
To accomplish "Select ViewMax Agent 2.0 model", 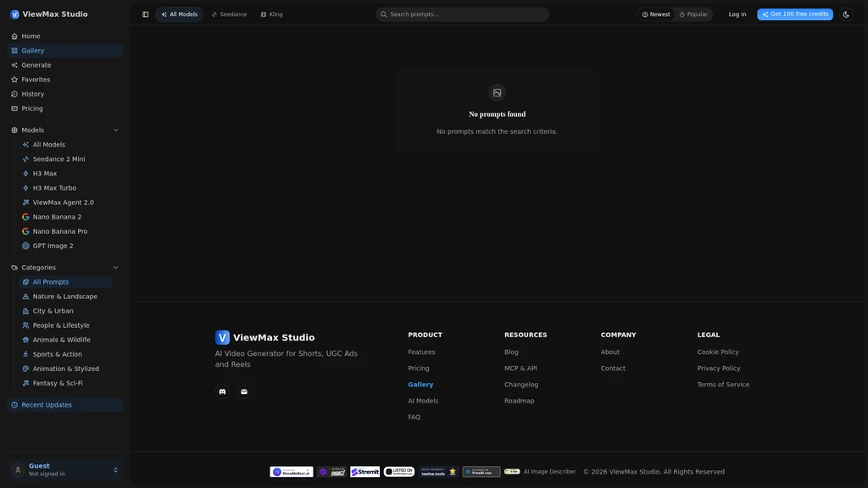I will (x=65, y=202).
